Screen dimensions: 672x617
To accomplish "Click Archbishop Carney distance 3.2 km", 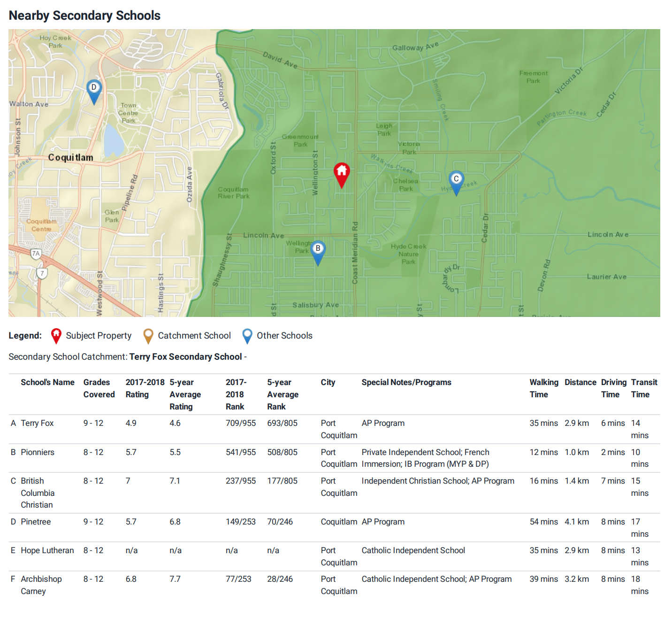I will [577, 579].
